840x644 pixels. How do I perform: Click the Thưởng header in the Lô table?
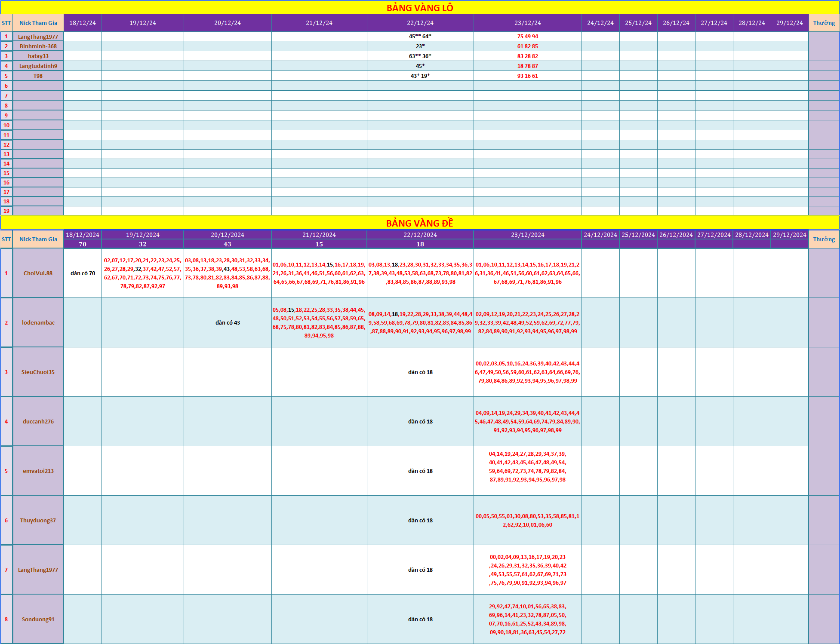tap(824, 23)
